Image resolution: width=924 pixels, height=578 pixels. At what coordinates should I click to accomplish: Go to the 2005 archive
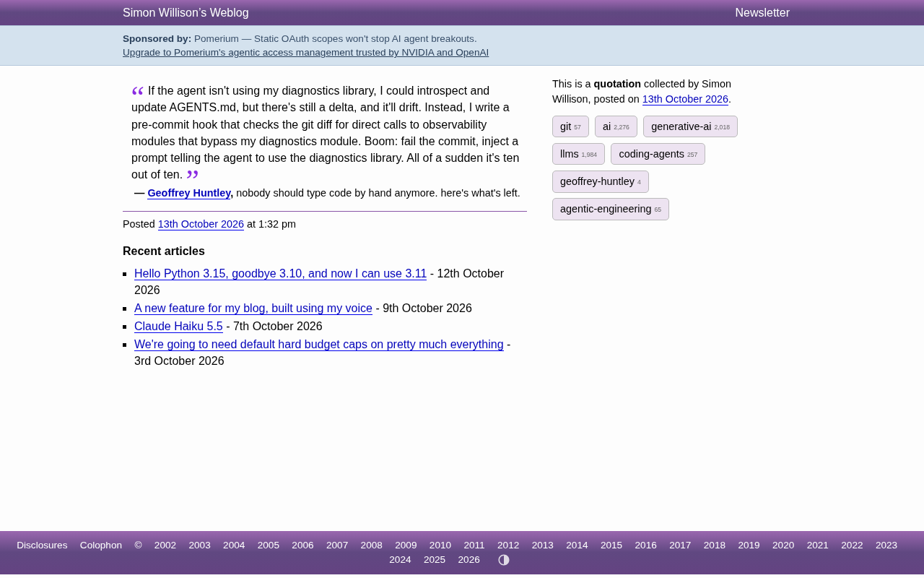pos(269,545)
